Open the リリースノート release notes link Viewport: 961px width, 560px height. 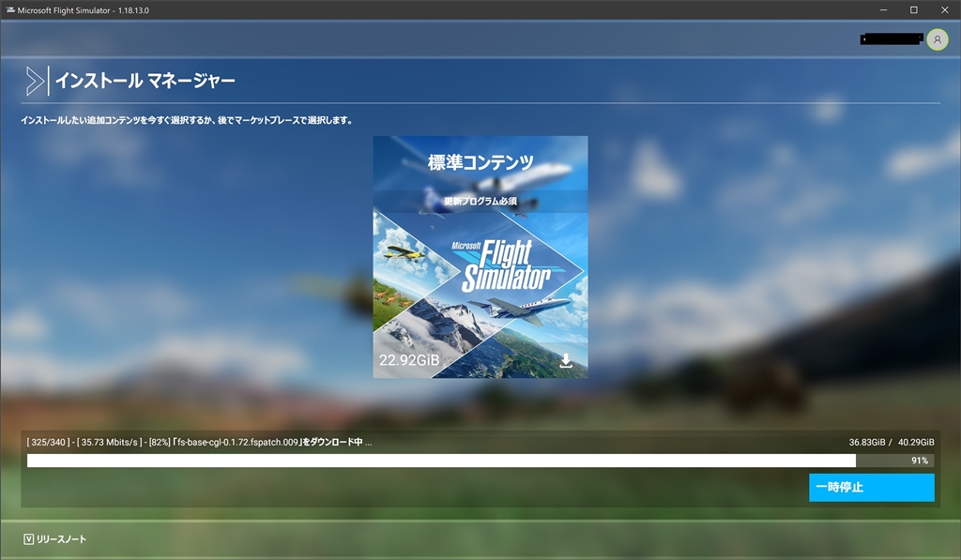click(61, 539)
